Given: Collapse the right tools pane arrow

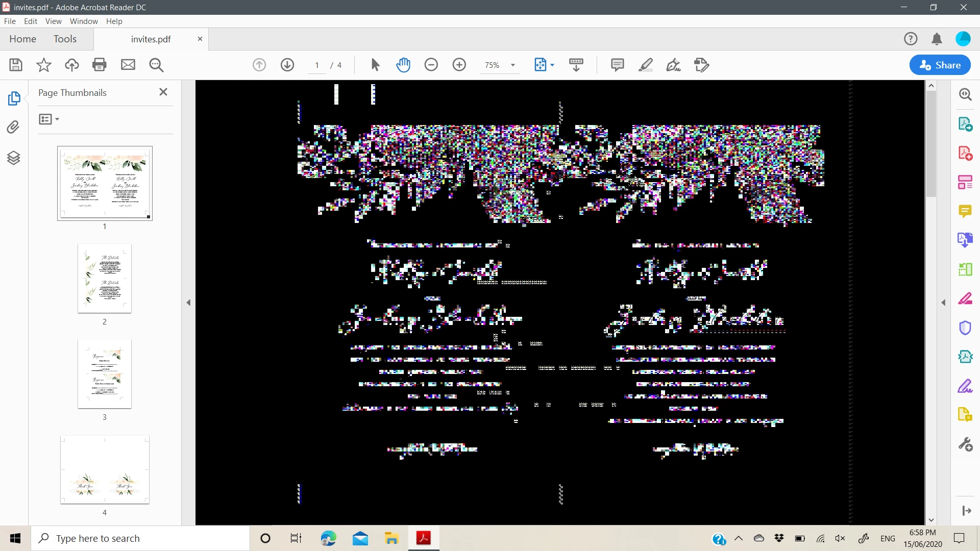Looking at the screenshot, I should [943, 303].
